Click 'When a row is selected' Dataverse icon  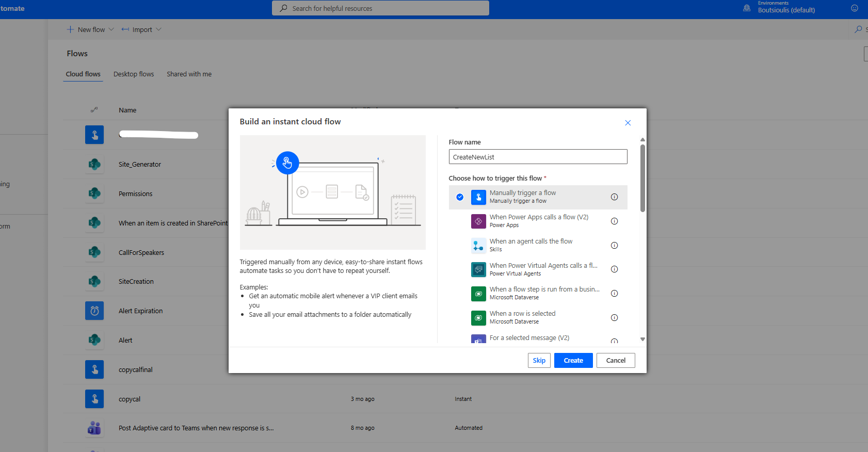[478, 318]
